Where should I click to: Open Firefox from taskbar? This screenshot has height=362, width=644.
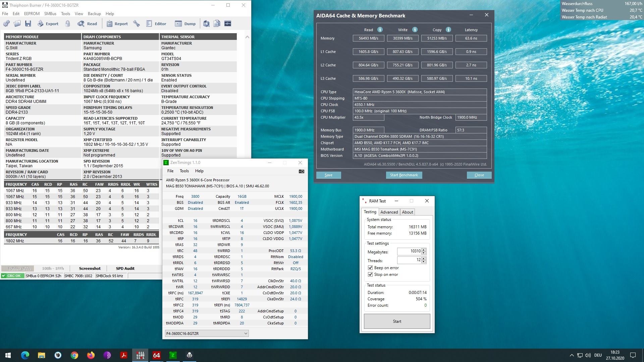pos(91,355)
